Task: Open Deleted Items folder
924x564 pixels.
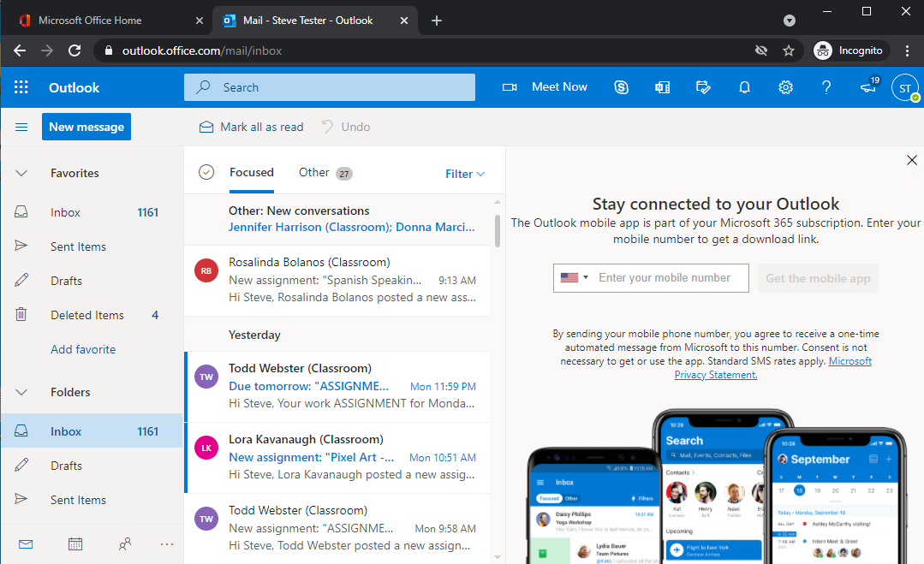Action: click(92, 315)
